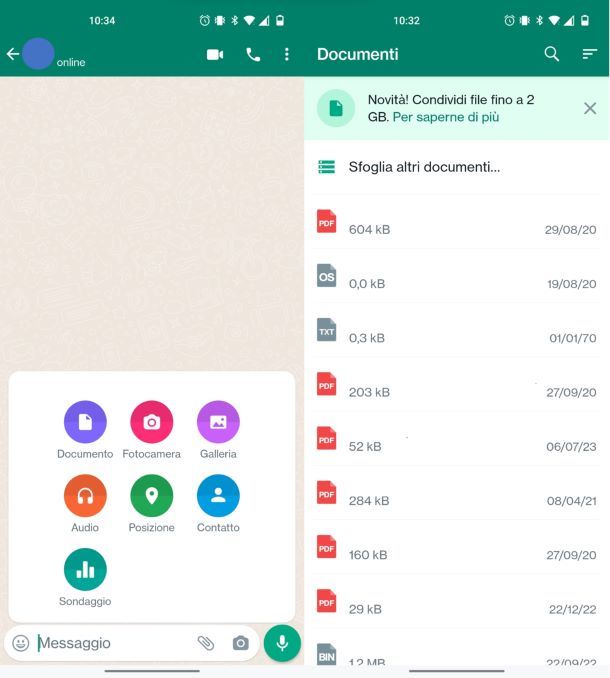Tap the PDF icon dated 06/07/23
The image size is (610, 678).
point(326,438)
